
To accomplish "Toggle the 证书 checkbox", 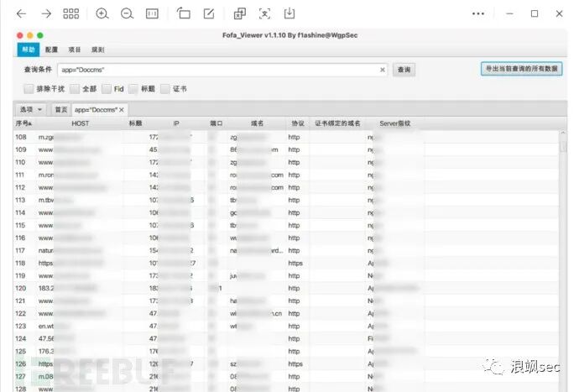I will click(x=165, y=89).
